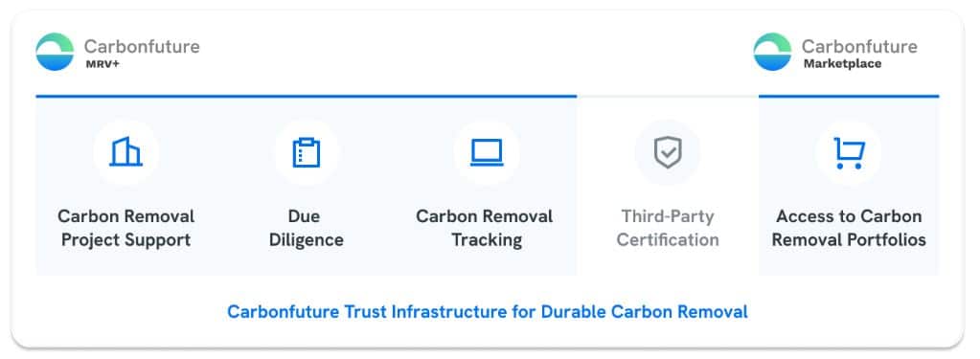Click the Third-Party Certification label
This screenshot has width=980, height=359.
pyautogui.click(x=668, y=228)
